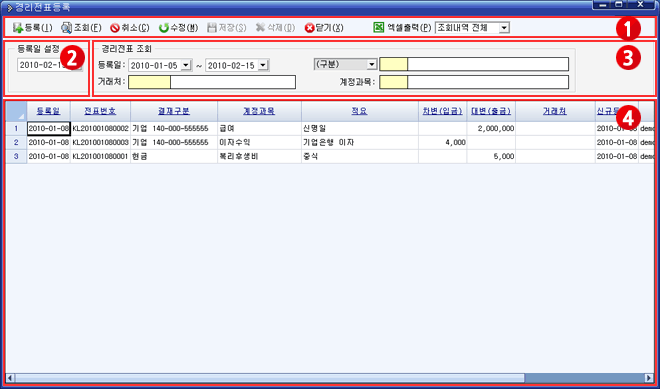Click the 저장(S) save toolbar icon
This screenshot has width=660, height=389.
[212, 28]
